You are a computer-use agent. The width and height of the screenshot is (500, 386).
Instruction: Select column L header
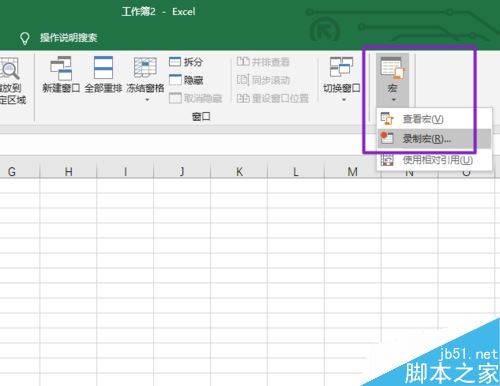point(296,171)
